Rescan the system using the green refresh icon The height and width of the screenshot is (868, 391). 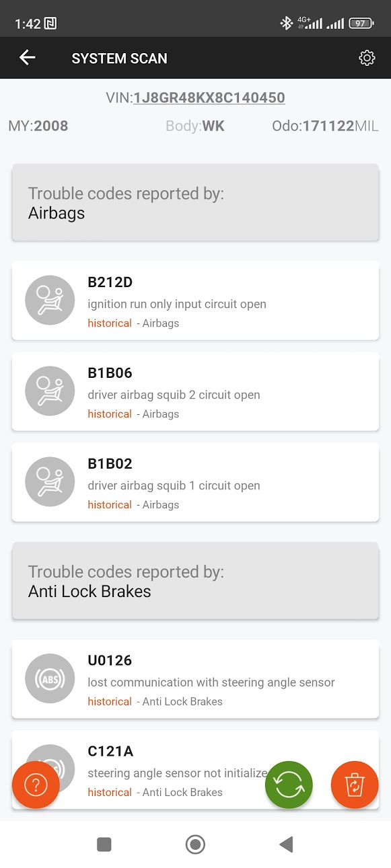(289, 785)
